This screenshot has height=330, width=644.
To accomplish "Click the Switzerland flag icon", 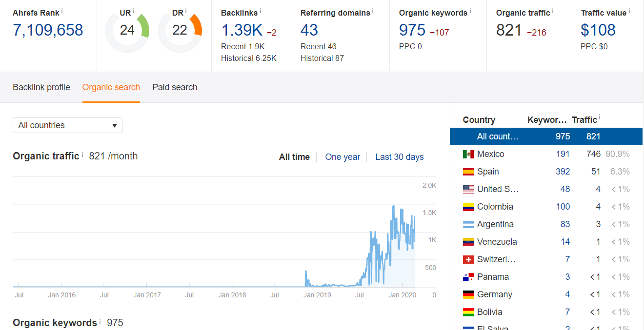I will coord(468,259).
